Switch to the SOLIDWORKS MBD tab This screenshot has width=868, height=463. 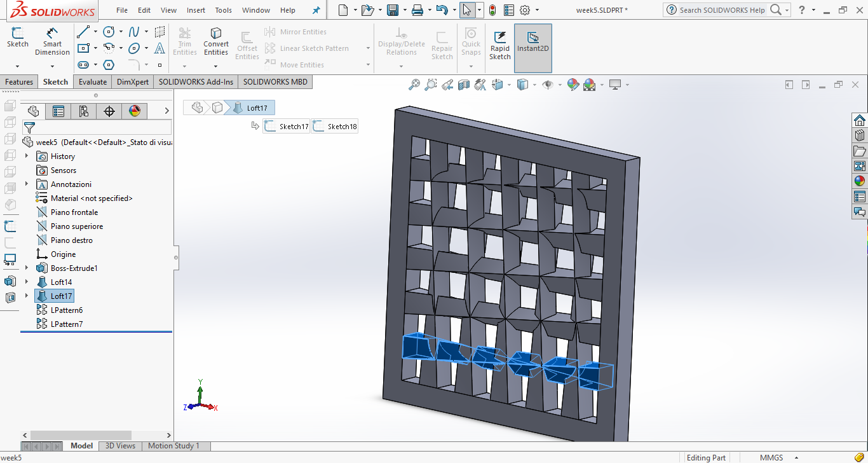275,81
